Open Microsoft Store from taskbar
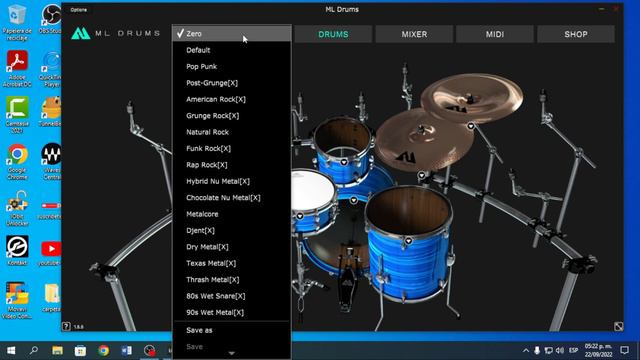The width and height of the screenshot is (640, 360). click(80, 350)
